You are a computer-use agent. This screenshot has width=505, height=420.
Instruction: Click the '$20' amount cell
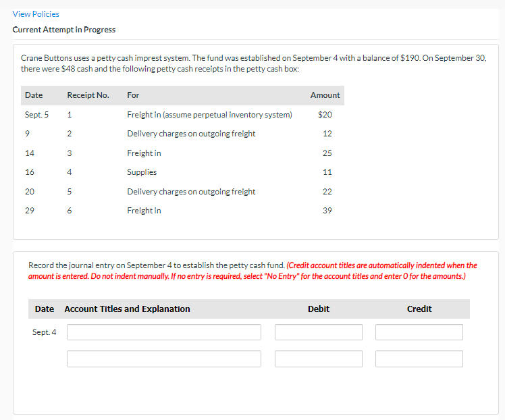tap(325, 115)
